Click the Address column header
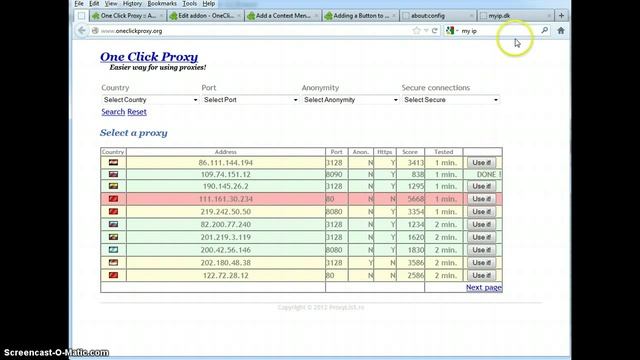Image resolution: width=640 pixels, height=360 pixels. point(226,152)
